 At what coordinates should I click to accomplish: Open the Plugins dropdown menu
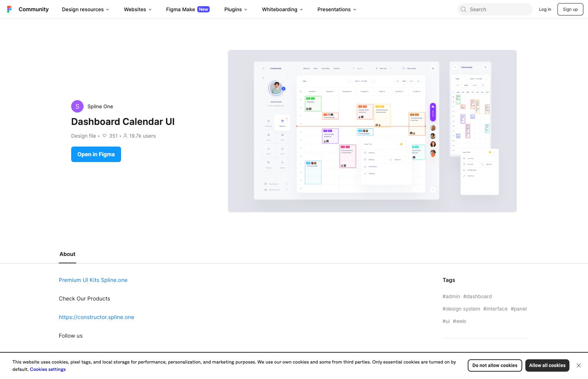point(235,9)
